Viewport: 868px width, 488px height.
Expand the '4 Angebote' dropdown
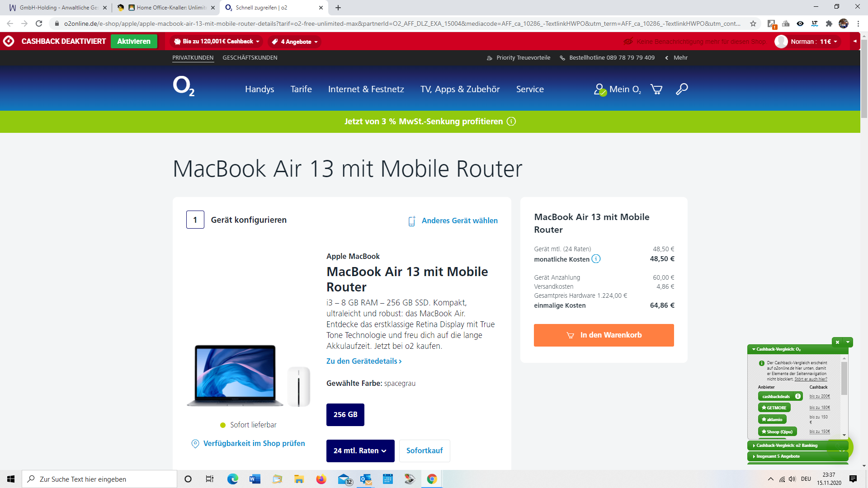click(x=295, y=42)
